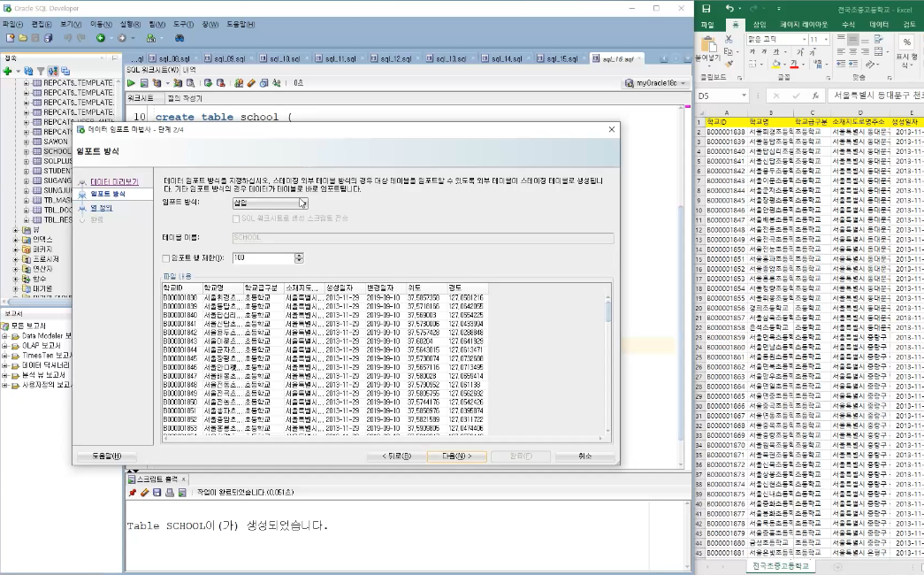The image size is (924, 575).
Task: Click the 도움말(H) button in the wizard
Action: coord(107,456)
